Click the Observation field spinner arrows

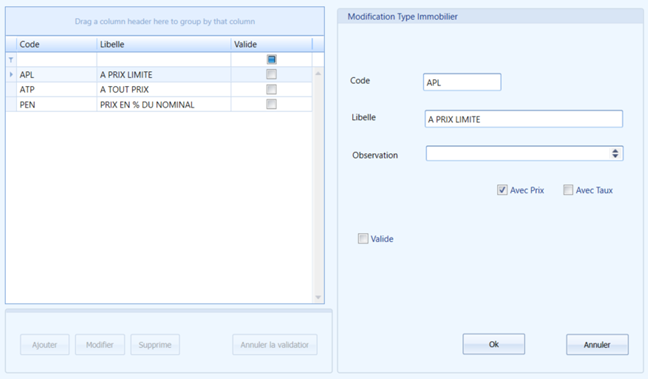click(615, 153)
